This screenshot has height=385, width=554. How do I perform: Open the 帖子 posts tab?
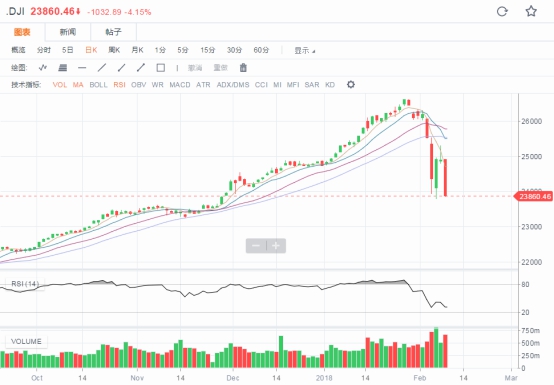[113, 32]
